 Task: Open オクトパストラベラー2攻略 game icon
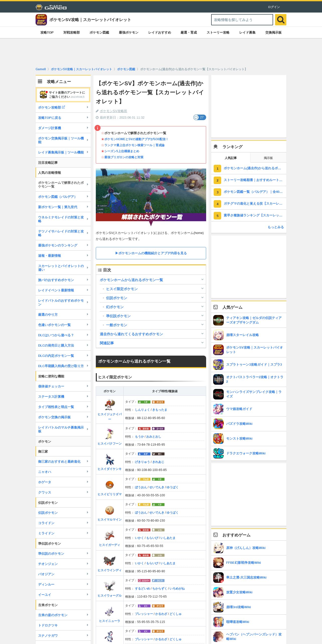218,379
